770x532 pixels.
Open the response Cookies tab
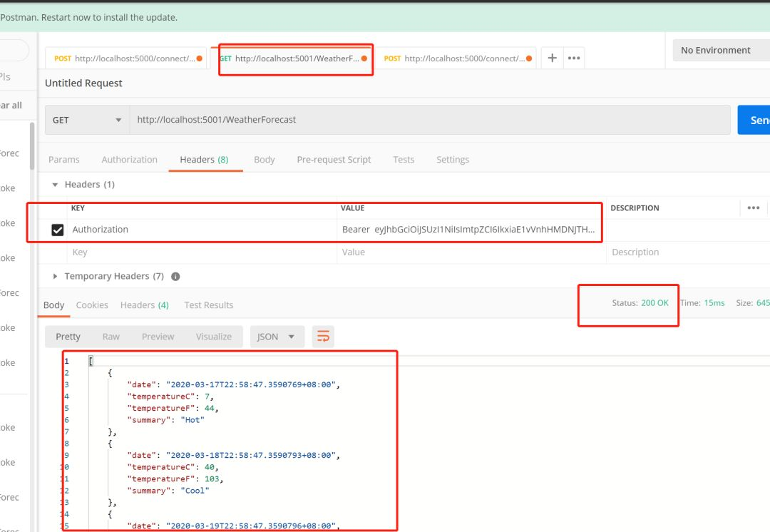[92, 305]
